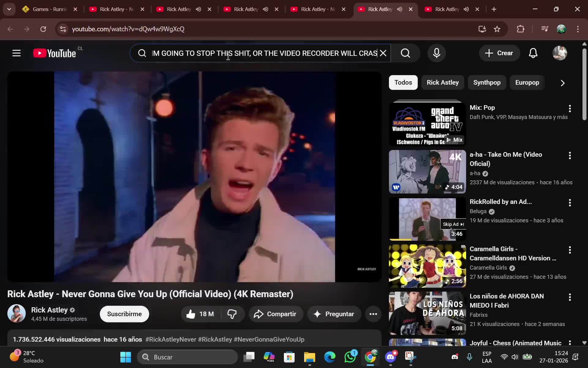Dislike the video with thumbs down
Viewport: 588px width, 368px height.
click(x=232, y=314)
